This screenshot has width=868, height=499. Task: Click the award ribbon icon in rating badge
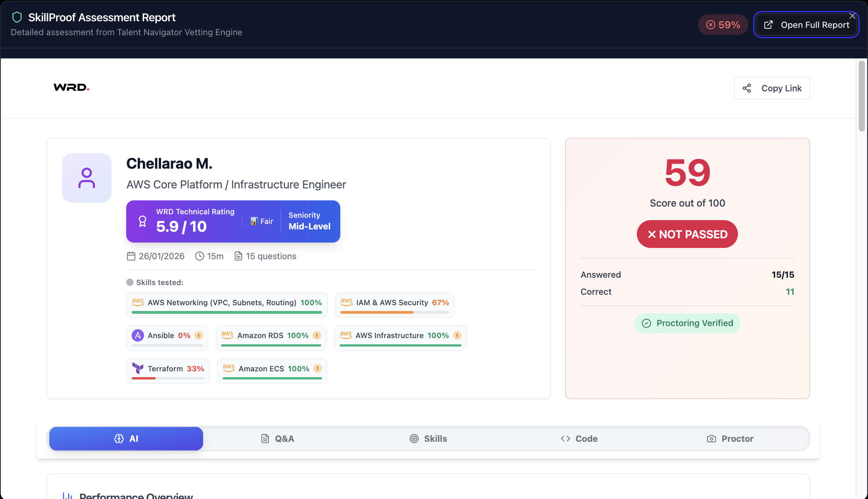[142, 221]
